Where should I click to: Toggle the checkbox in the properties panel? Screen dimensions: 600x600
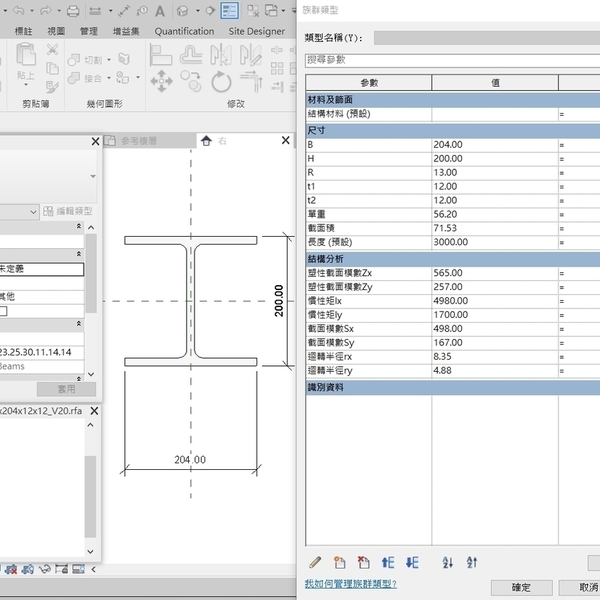click(3, 311)
